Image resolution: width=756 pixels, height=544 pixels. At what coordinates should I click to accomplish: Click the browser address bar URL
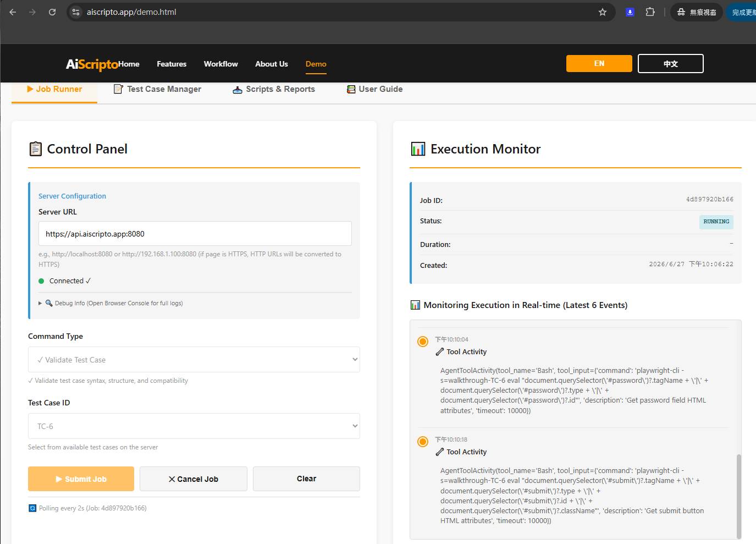coord(131,12)
